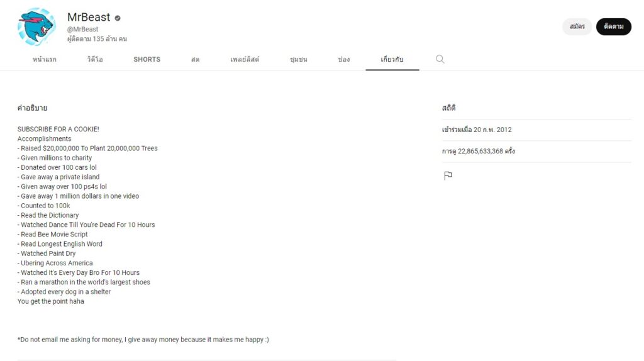Click the MrBeast channel avatar logo

(36, 26)
